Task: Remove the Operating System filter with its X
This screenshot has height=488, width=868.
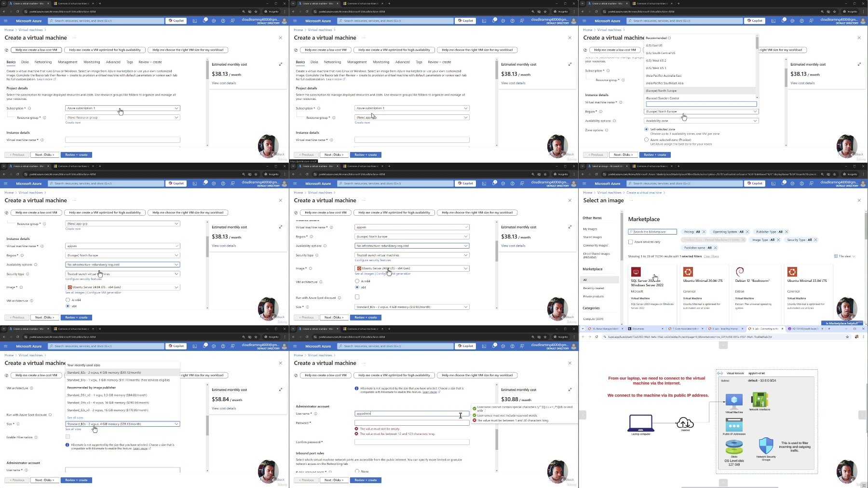Action: click(747, 232)
